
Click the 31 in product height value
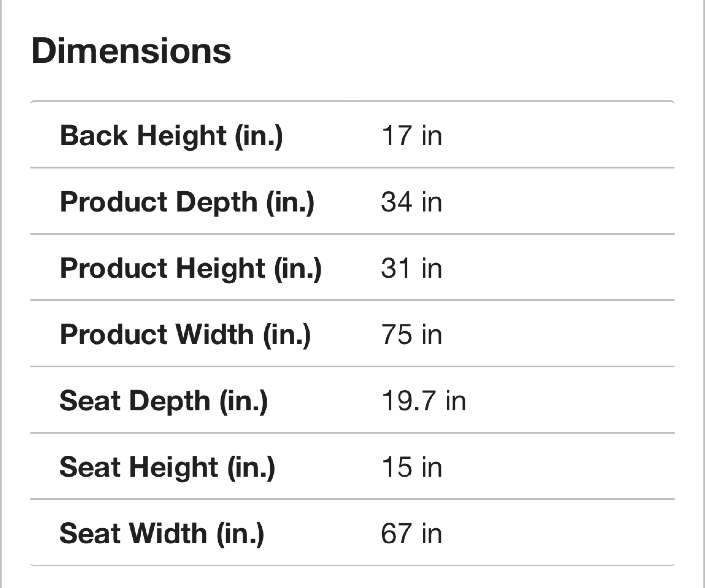(x=411, y=269)
